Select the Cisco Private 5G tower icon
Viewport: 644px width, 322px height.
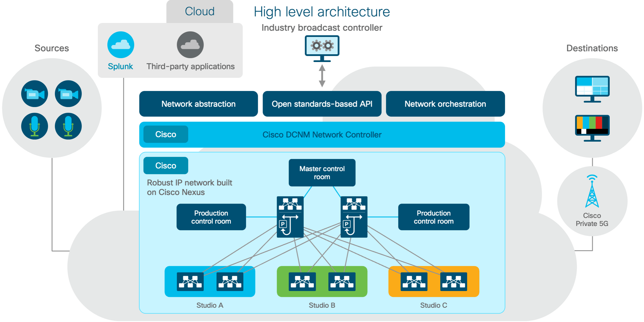592,191
